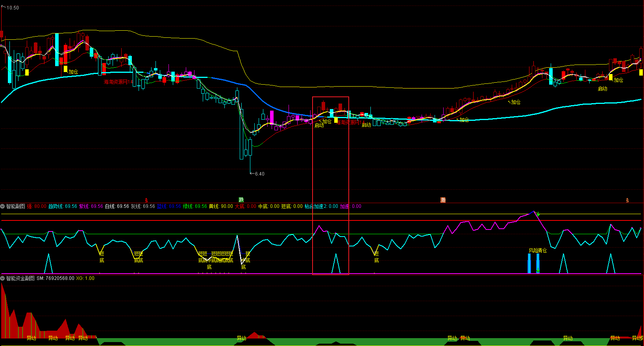
Task: Click the SM 76920568.00 value label
Action: click(x=56, y=278)
